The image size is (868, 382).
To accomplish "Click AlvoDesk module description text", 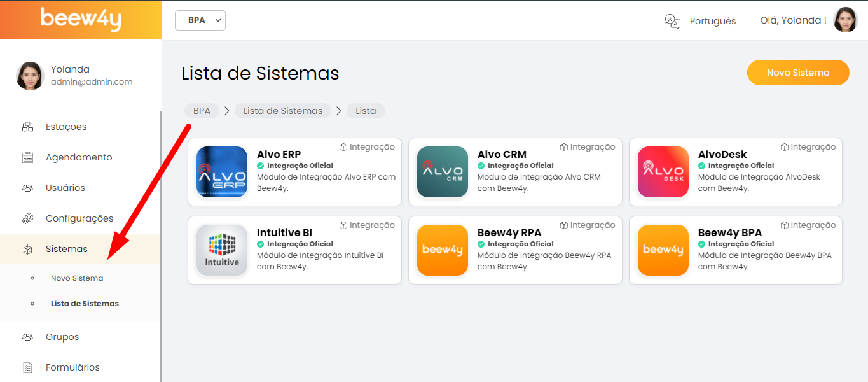I will (759, 183).
